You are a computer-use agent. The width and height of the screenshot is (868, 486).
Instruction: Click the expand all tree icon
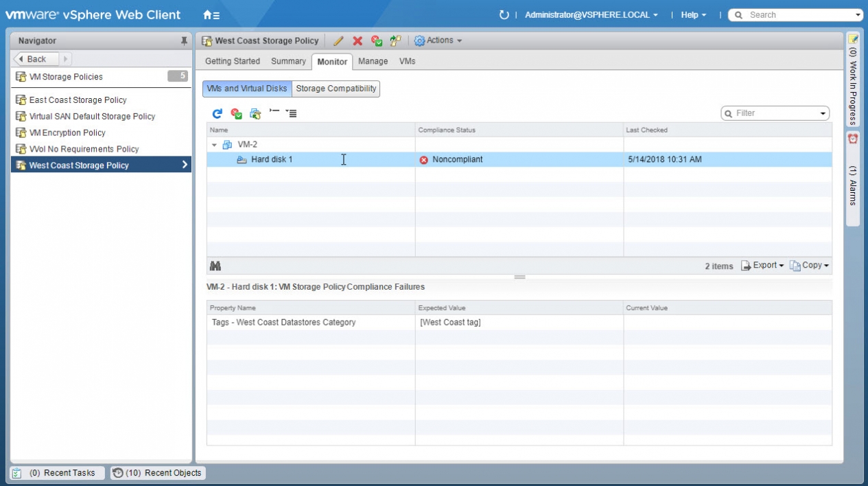(x=291, y=113)
